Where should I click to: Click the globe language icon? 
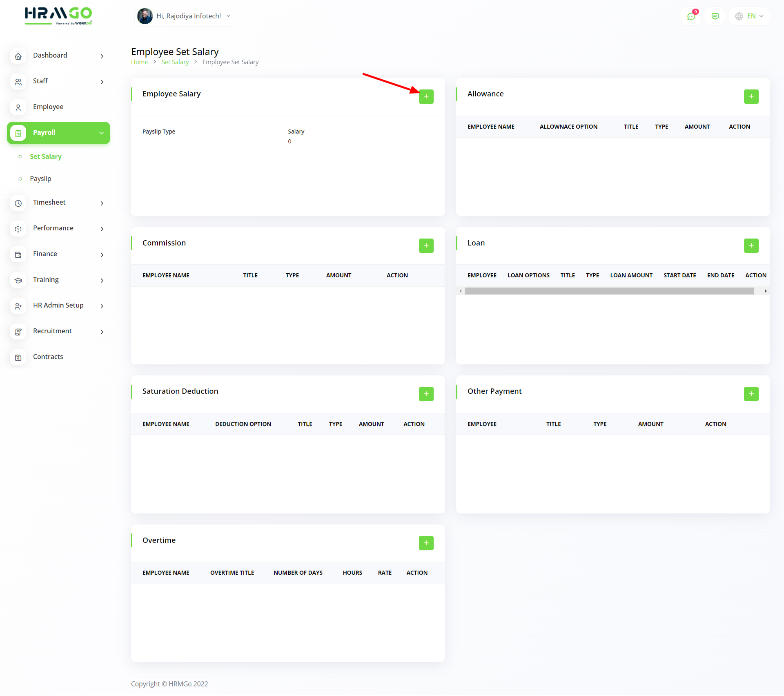(739, 16)
